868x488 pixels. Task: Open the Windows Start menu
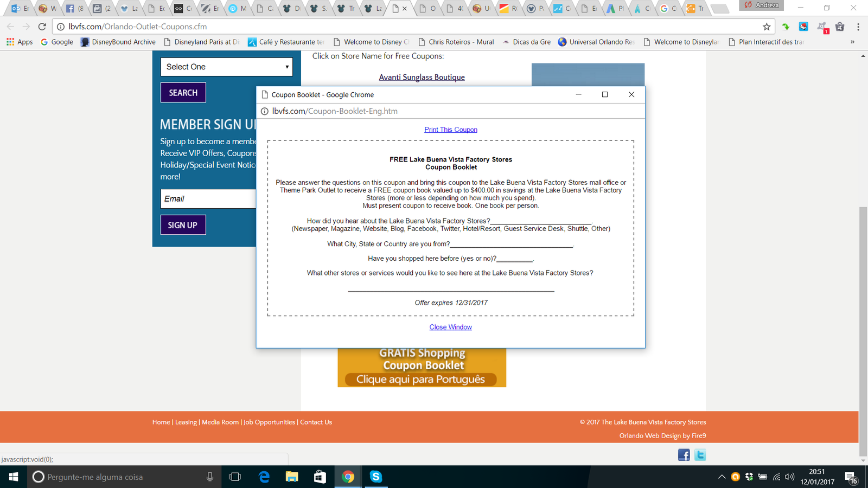(x=14, y=477)
